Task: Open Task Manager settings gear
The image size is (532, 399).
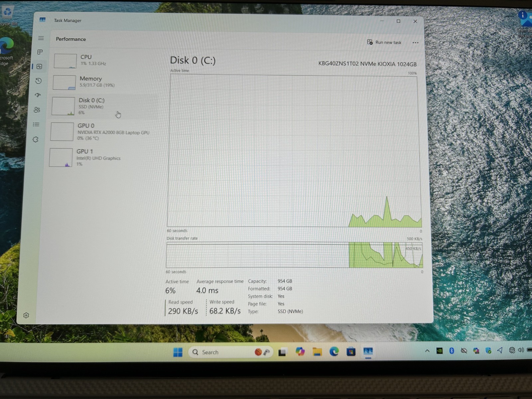Action: point(26,315)
